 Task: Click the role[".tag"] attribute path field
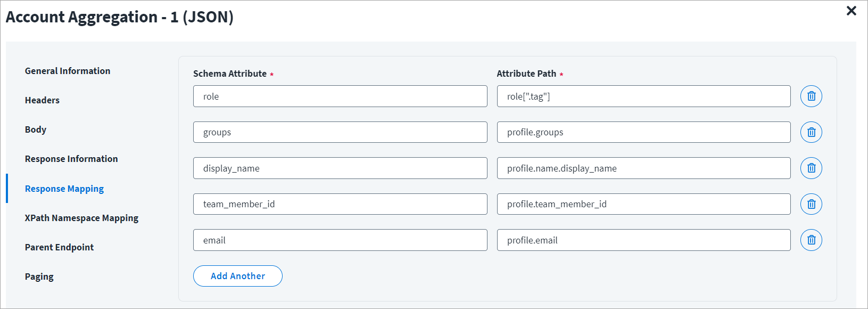coord(643,96)
